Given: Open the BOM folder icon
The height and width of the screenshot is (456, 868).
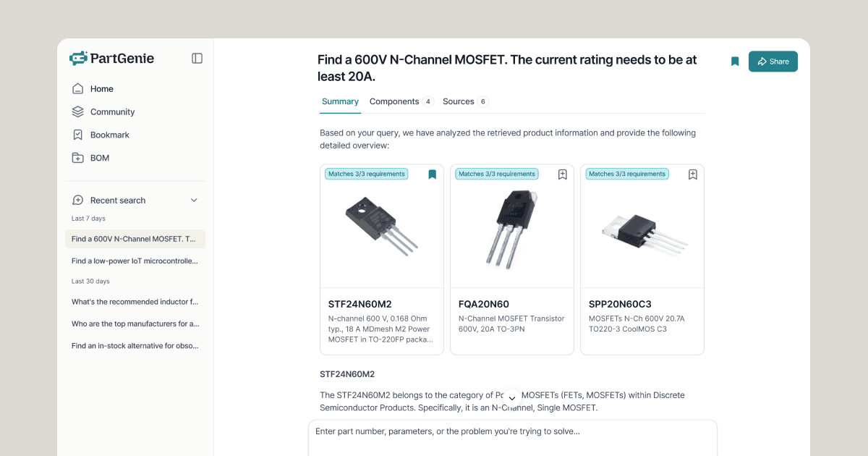Looking at the screenshot, I should (x=78, y=158).
